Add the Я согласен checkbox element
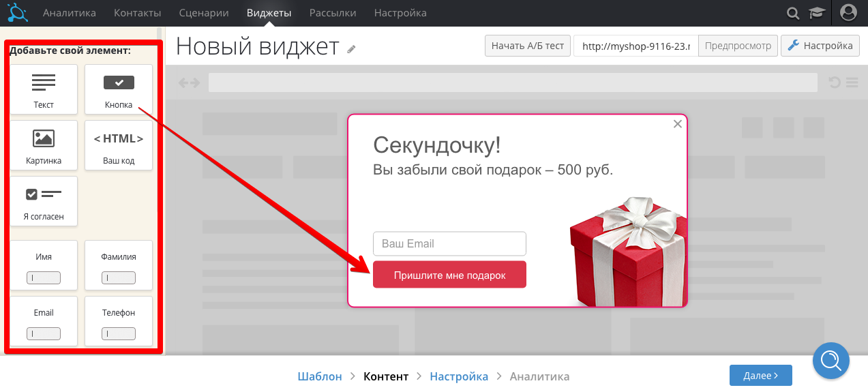This screenshot has width=868, height=392. (44, 201)
